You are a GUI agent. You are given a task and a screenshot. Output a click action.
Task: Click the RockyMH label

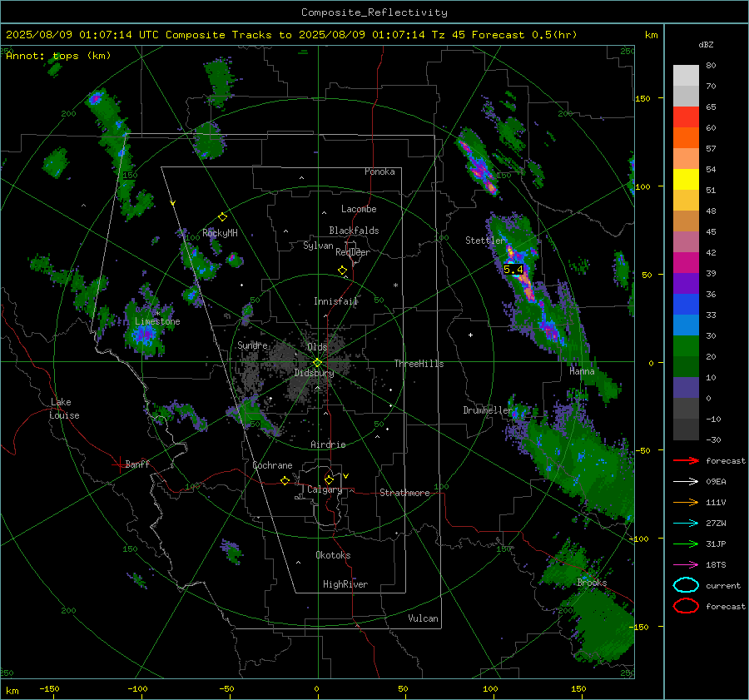pyautogui.click(x=220, y=233)
